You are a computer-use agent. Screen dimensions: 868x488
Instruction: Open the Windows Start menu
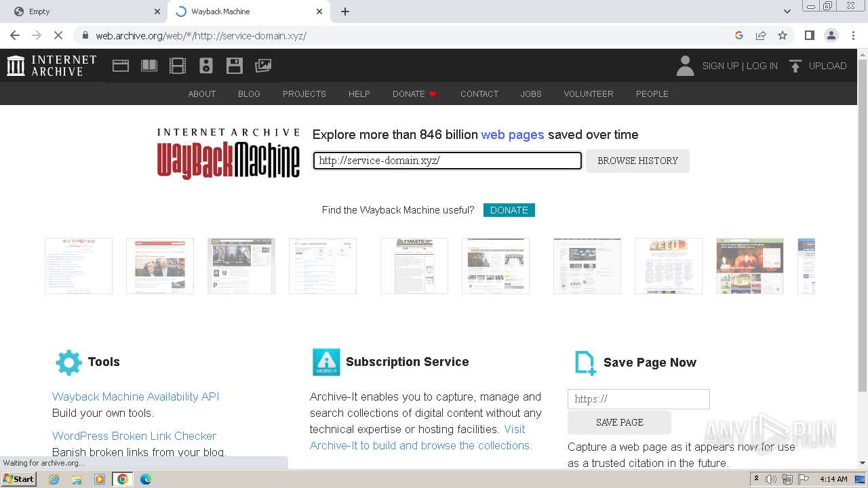coord(19,479)
